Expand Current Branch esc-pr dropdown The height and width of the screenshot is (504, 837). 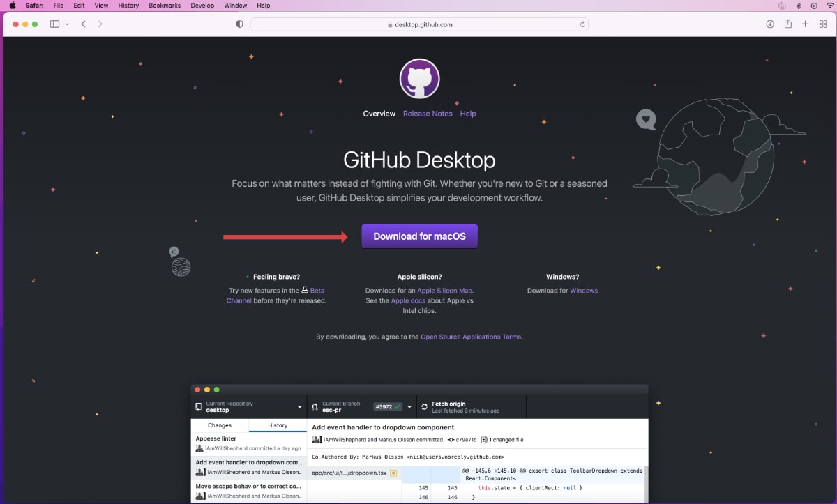coord(409,407)
